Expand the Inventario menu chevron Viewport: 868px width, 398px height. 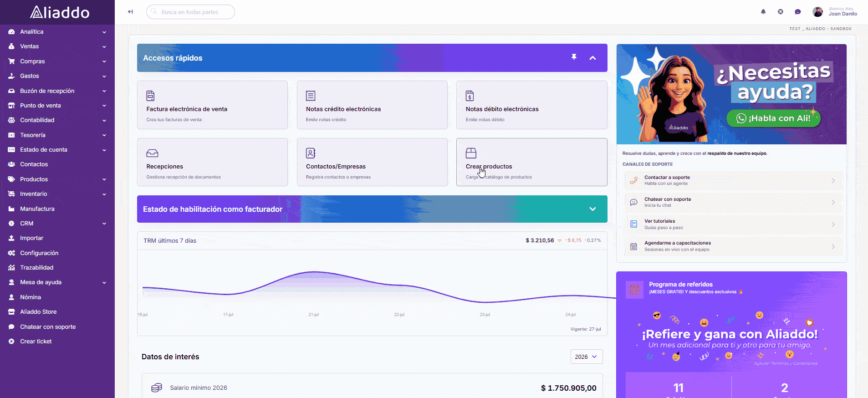point(104,194)
